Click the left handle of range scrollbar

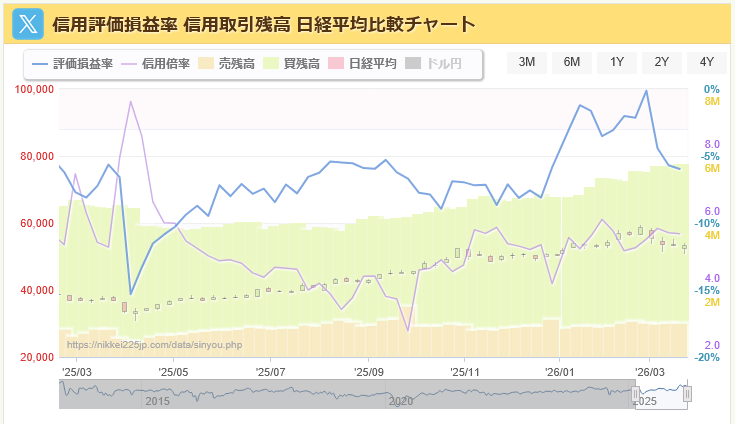click(x=635, y=395)
